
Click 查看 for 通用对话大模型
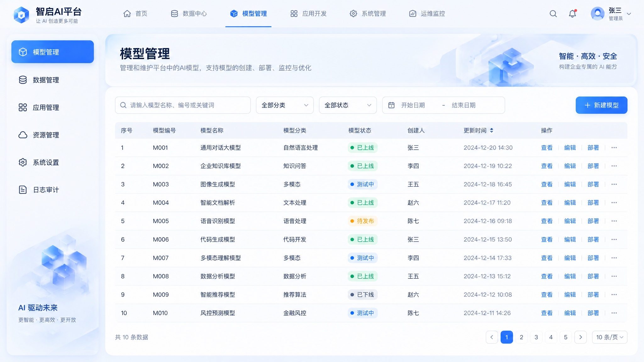coord(547,148)
